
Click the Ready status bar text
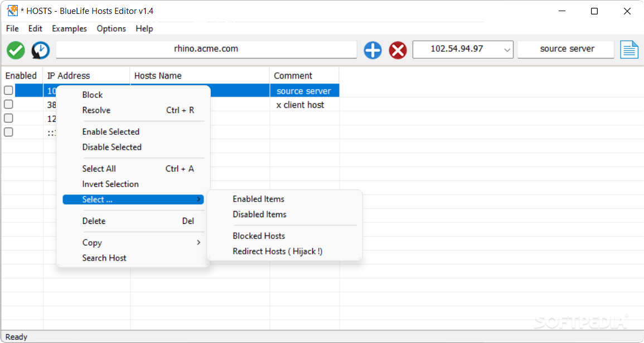pyautogui.click(x=16, y=337)
